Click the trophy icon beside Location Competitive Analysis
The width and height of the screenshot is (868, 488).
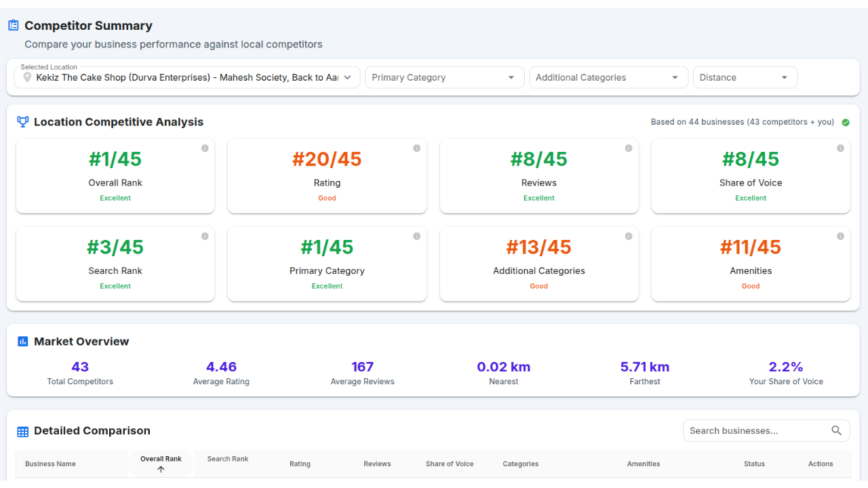tap(22, 121)
